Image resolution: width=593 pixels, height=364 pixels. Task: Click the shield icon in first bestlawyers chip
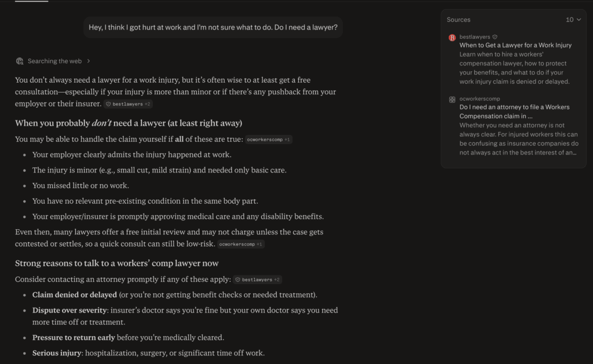coord(108,104)
